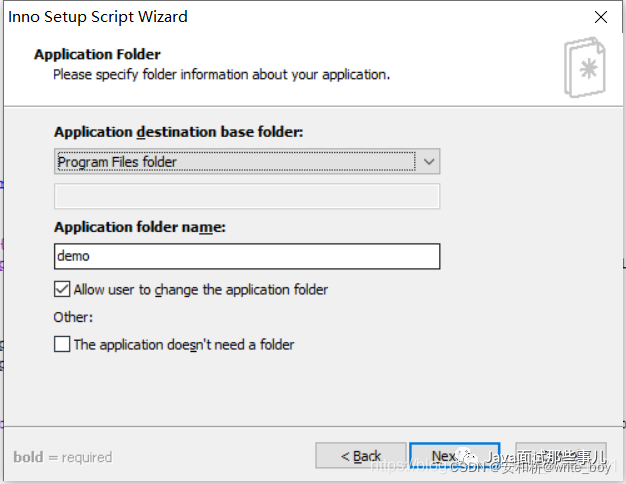626x484 pixels.
Task: Click the Application folder name label
Action: pos(140,227)
